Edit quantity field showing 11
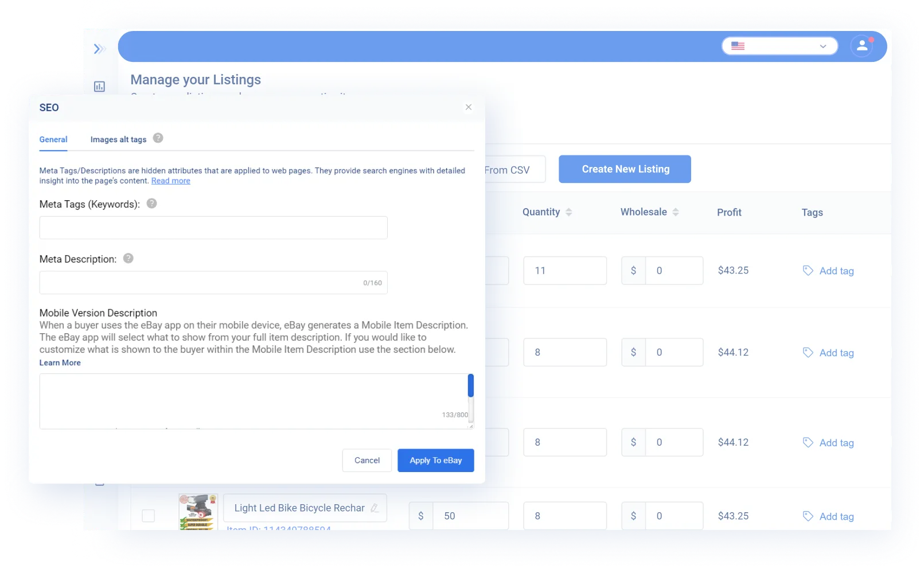The height and width of the screenshot is (569, 924). pyautogui.click(x=565, y=271)
